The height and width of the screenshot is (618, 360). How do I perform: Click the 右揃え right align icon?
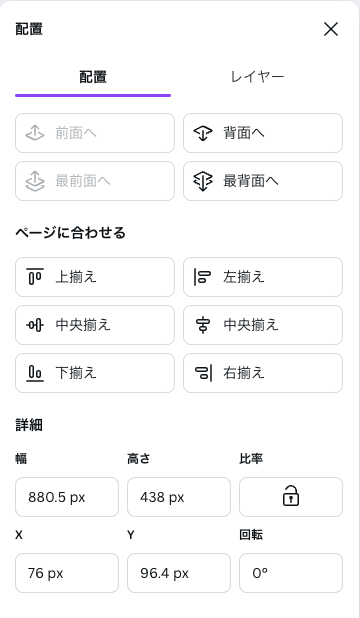click(x=203, y=373)
